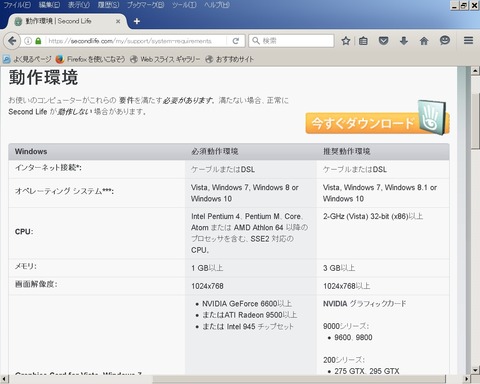Bookmark this page with the star icon
Viewport: 480px width, 384px height.
346,41
